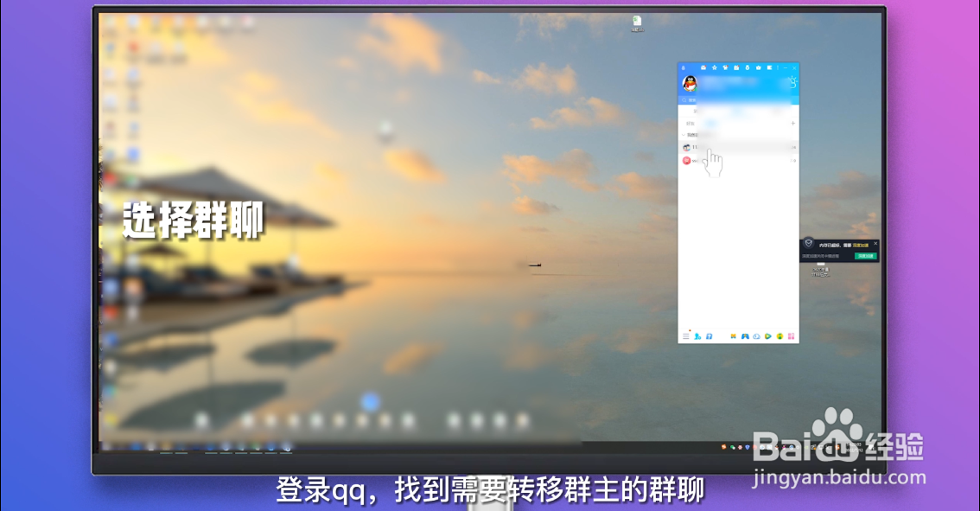Launch Game Center gamepad icon at the bottom
Viewport: 980px width, 511px height.
pyautogui.click(x=745, y=336)
